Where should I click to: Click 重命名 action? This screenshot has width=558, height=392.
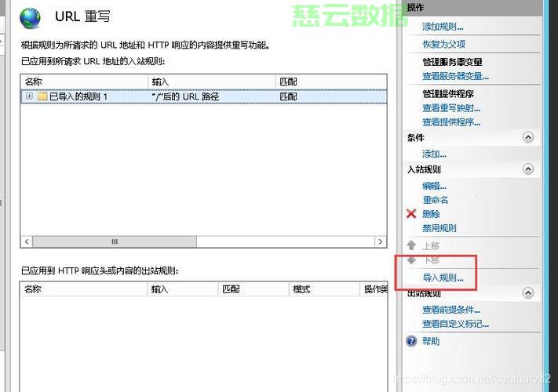pyautogui.click(x=436, y=200)
